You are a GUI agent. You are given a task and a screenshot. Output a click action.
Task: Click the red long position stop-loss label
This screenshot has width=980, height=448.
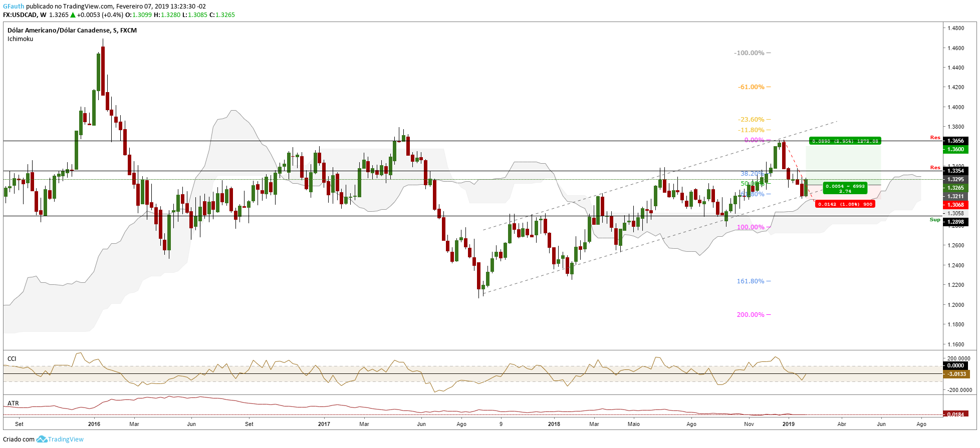[845, 204]
